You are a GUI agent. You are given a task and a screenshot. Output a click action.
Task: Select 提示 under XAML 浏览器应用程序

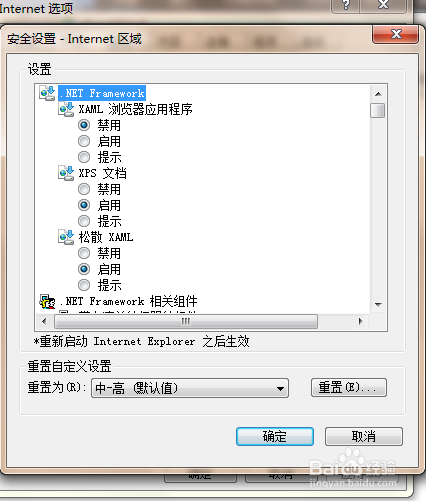pyautogui.click(x=84, y=157)
